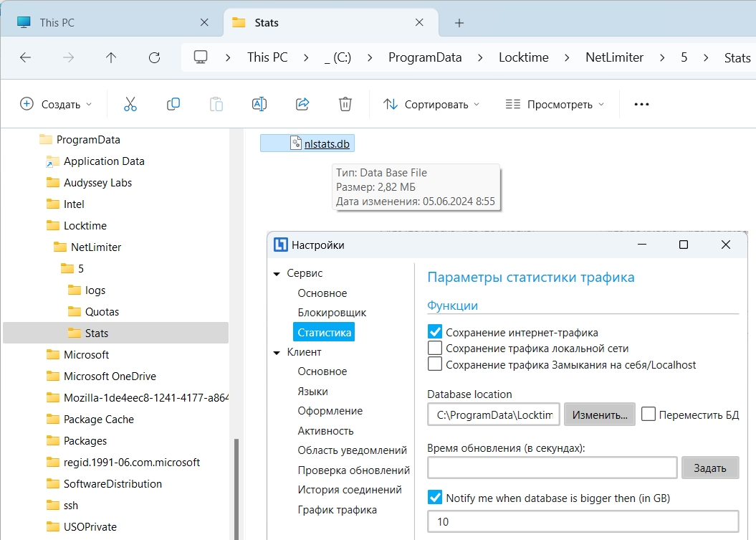
Task: Select the nlstats.db file icon
Action: (x=295, y=143)
